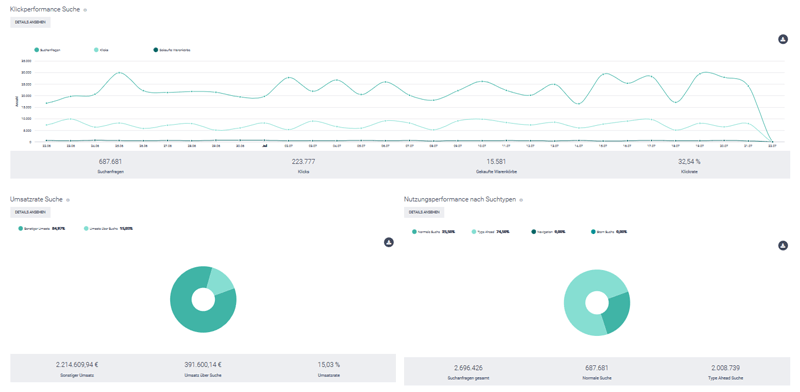Select the large Type Ahead donut segment
Screen dimensions: 800x392
(579, 301)
